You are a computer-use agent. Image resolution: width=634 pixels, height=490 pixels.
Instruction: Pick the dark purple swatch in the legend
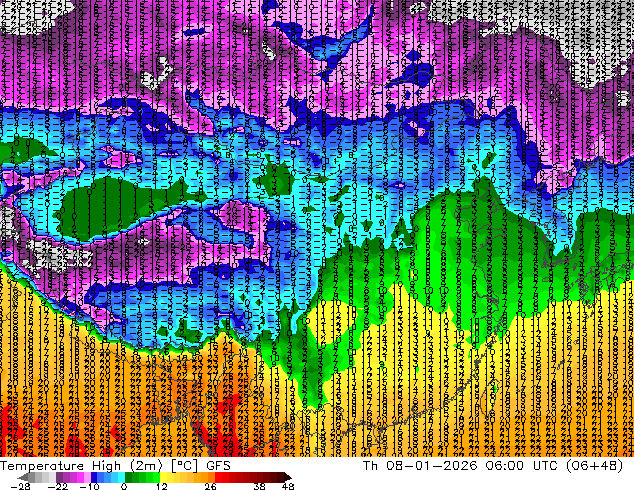click(x=59, y=477)
